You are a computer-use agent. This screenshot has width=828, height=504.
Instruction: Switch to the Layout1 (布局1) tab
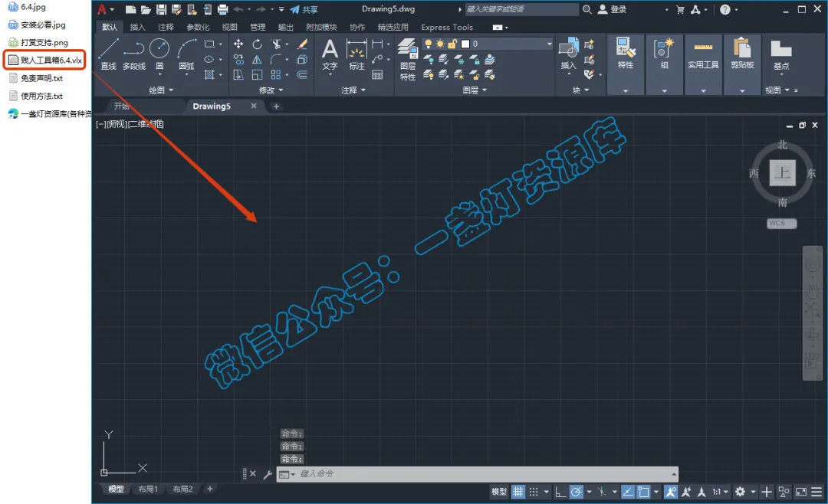click(148, 489)
